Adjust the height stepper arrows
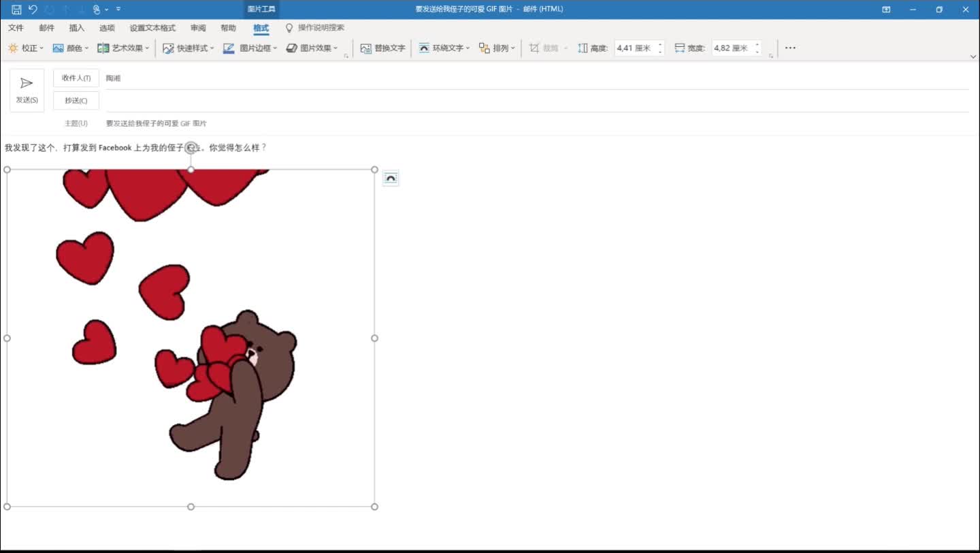This screenshot has height=553, width=980. (660, 48)
